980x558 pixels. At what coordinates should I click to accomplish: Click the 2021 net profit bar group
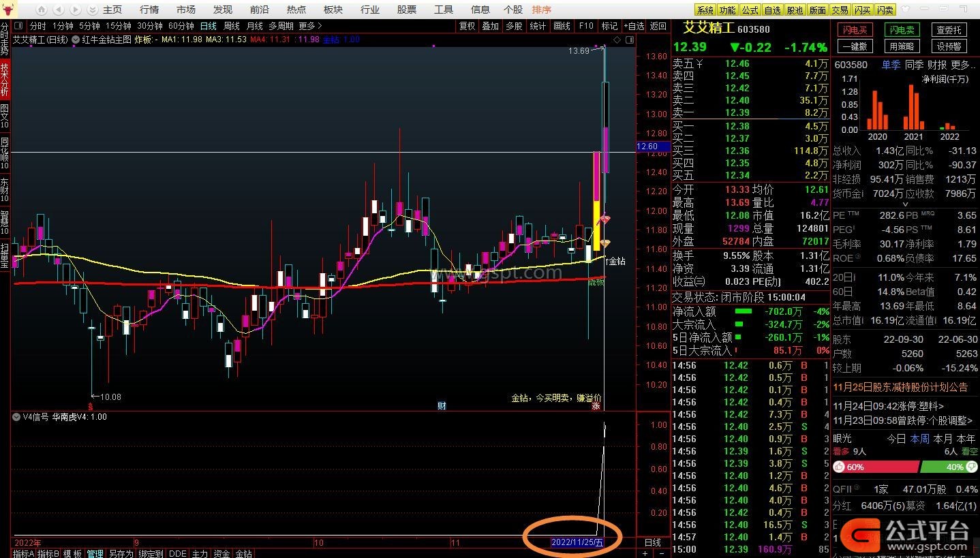tap(913, 107)
